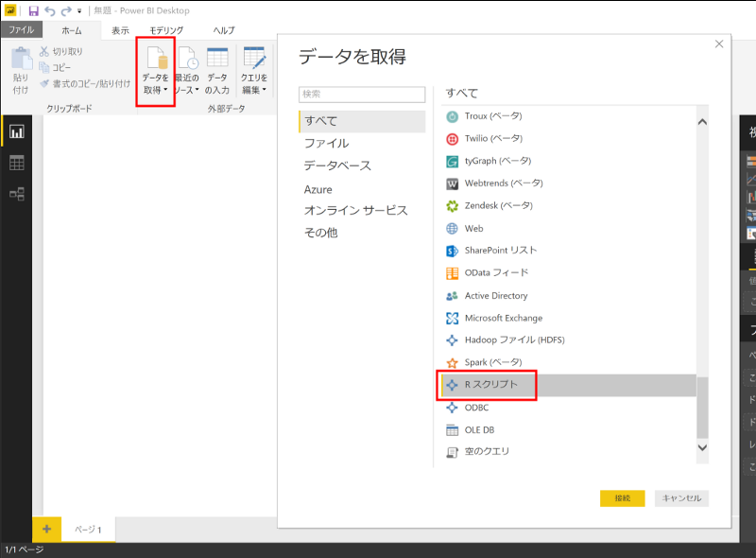Choose Hadoop ファイル (HDFS) source
756x558 pixels.
pos(569,340)
